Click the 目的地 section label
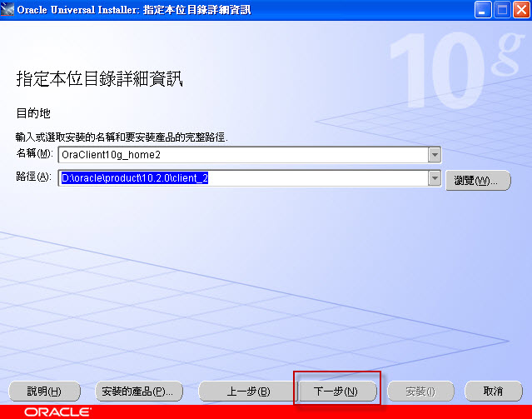Screen dimensions: 532x419 pos(33,113)
